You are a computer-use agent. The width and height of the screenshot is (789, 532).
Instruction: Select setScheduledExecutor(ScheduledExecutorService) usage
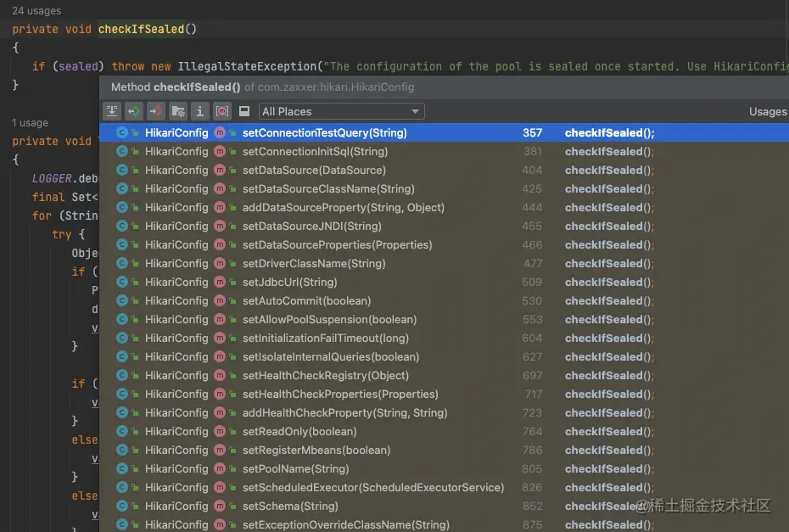click(444, 487)
